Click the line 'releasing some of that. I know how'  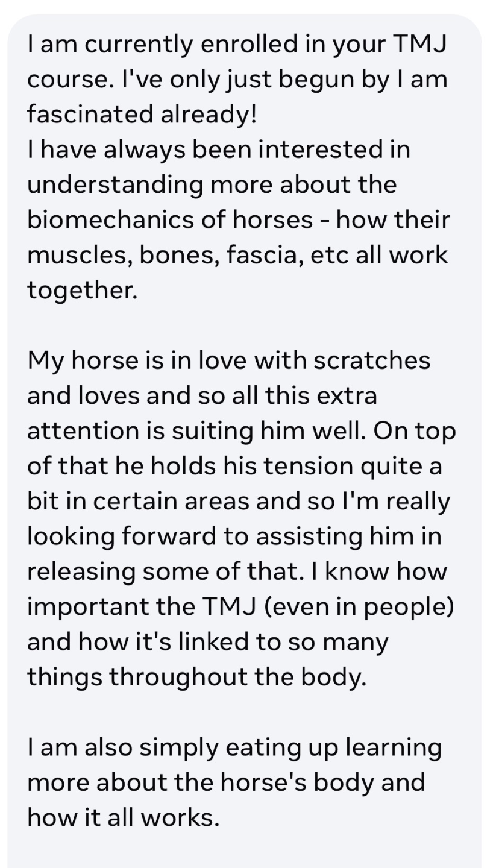click(237, 571)
